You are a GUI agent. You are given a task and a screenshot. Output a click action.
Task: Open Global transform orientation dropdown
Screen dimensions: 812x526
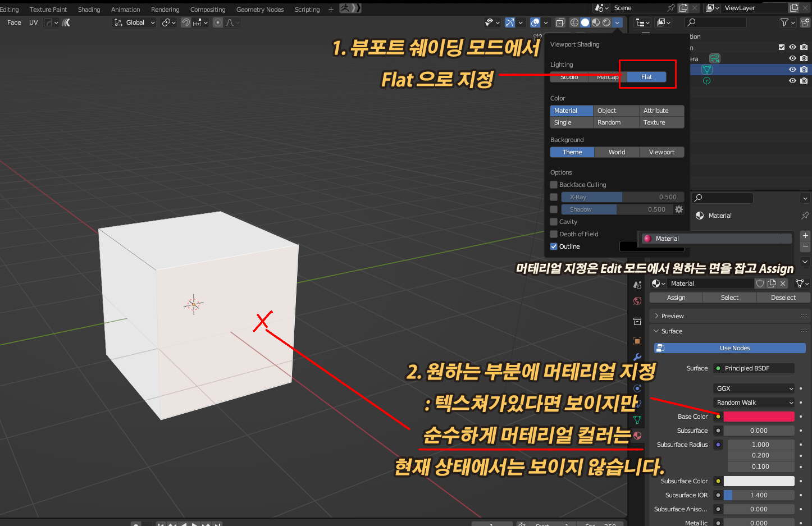135,22
